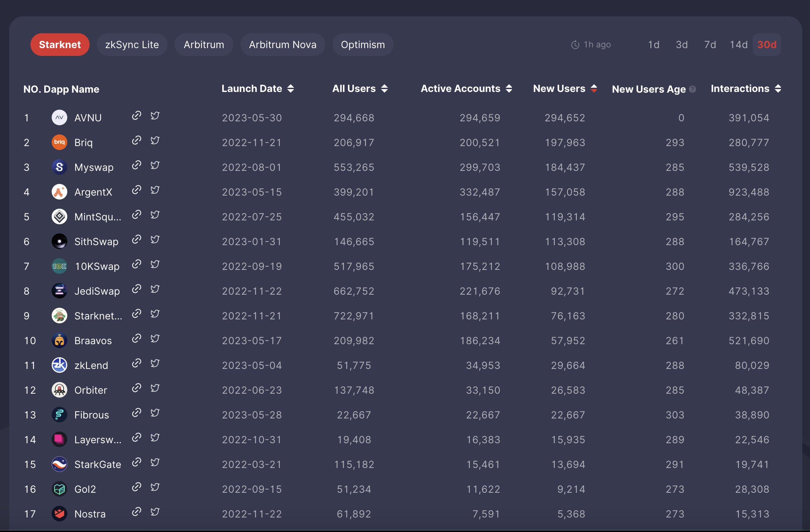Open zkLend Twitter icon
This screenshot has height=532, width=810.
pos(155,363)
